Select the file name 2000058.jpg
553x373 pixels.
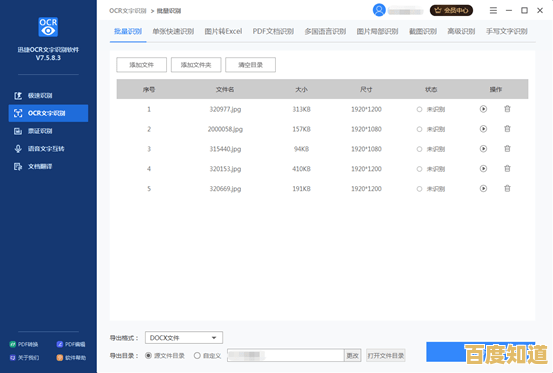coord(225,129)
